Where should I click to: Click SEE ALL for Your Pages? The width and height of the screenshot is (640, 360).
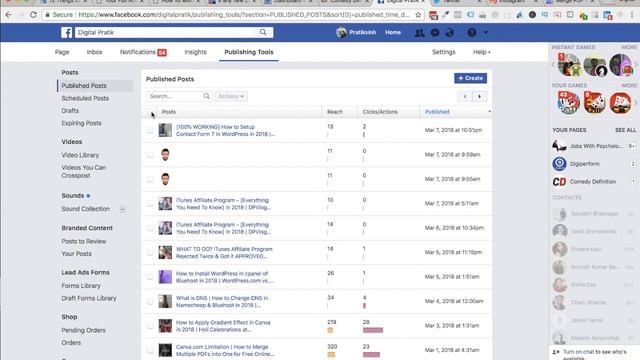626,130
